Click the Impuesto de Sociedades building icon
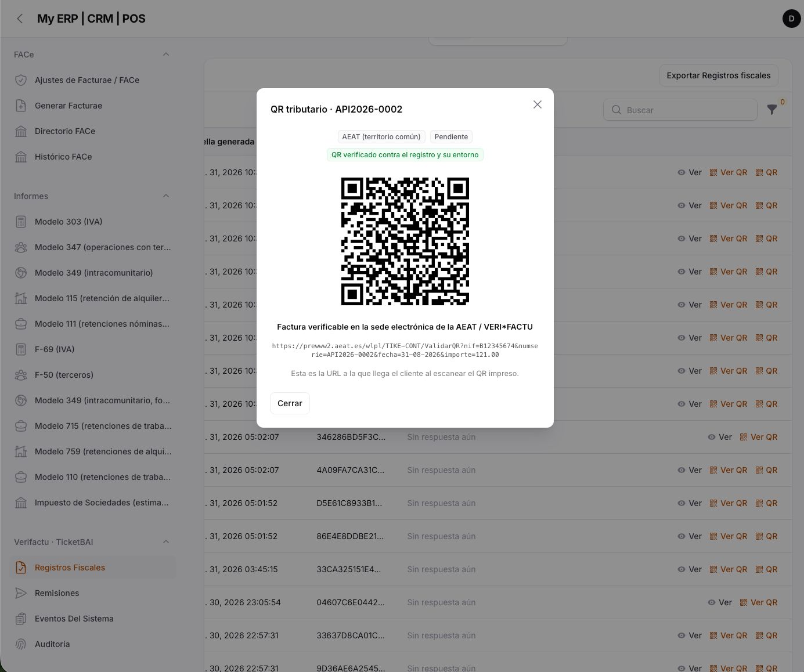The width and height of the screenshot is (804, 672). pyautogui.click(x=21, y=503)
